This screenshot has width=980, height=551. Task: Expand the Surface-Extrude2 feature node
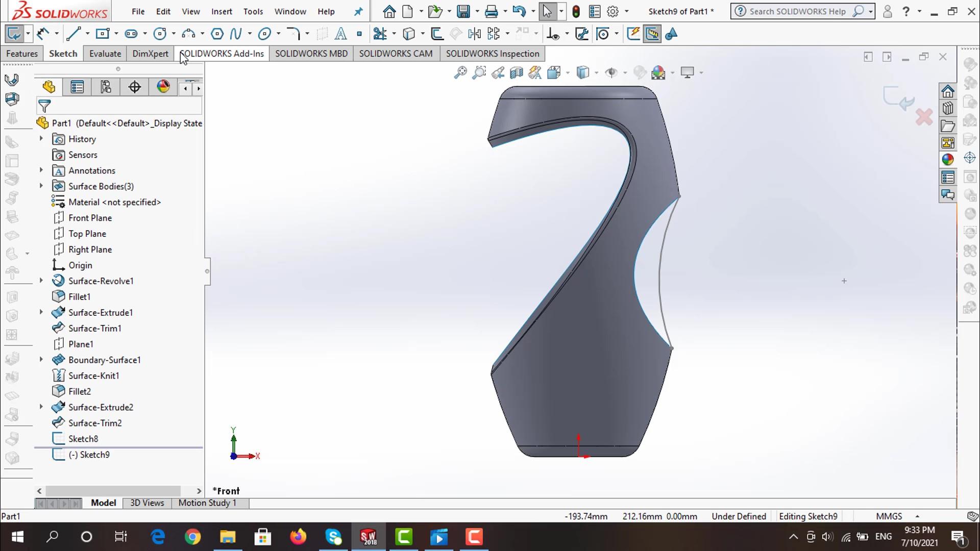(x=41, y=407)
